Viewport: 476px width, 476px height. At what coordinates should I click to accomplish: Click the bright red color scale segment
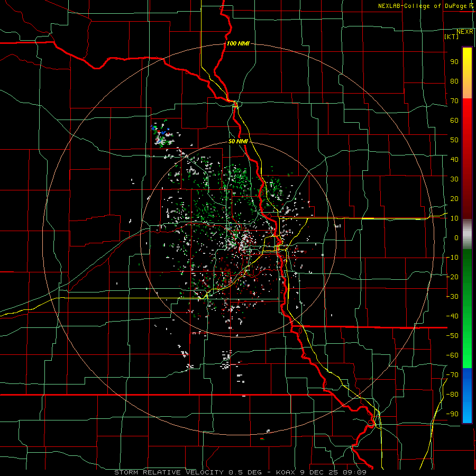click(x=467, y=111)
